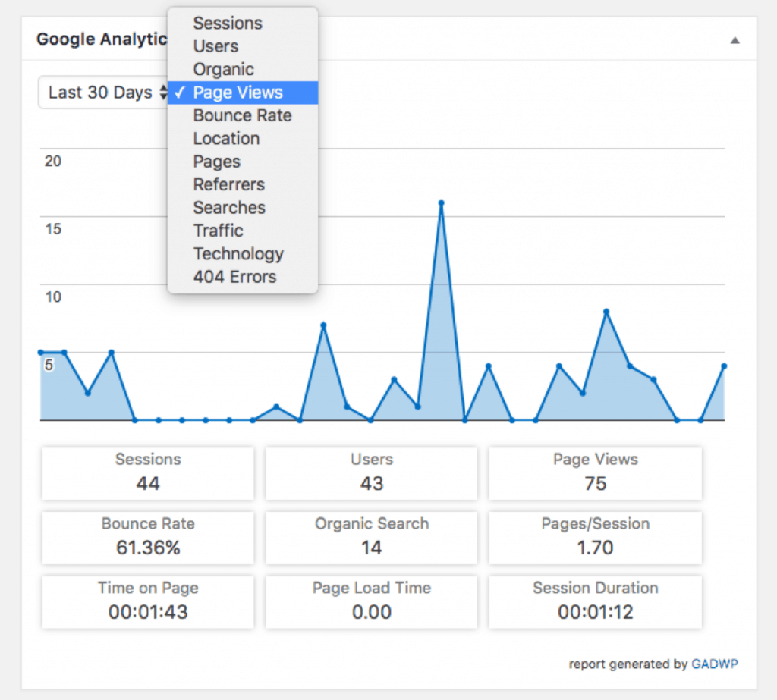Viewport: 777px width, 700px height.
Task: Click the Page Views card showing 75
Action: (x=595, y=473)
